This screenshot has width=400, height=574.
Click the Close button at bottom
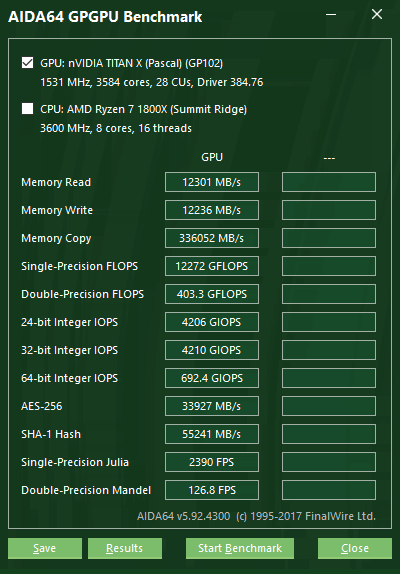pyautogui.click(x=355, y=548)
